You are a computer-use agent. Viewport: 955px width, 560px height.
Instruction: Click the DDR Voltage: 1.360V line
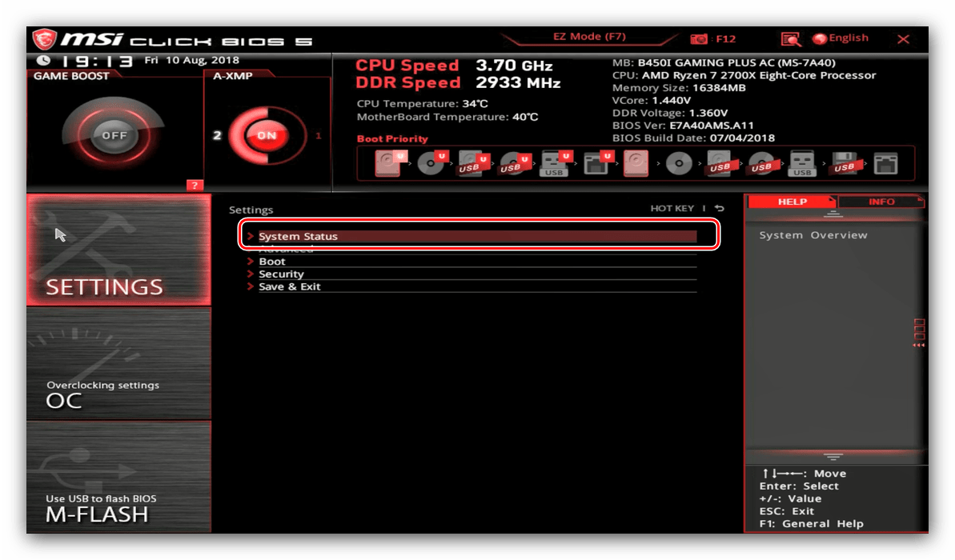point(670,114)
